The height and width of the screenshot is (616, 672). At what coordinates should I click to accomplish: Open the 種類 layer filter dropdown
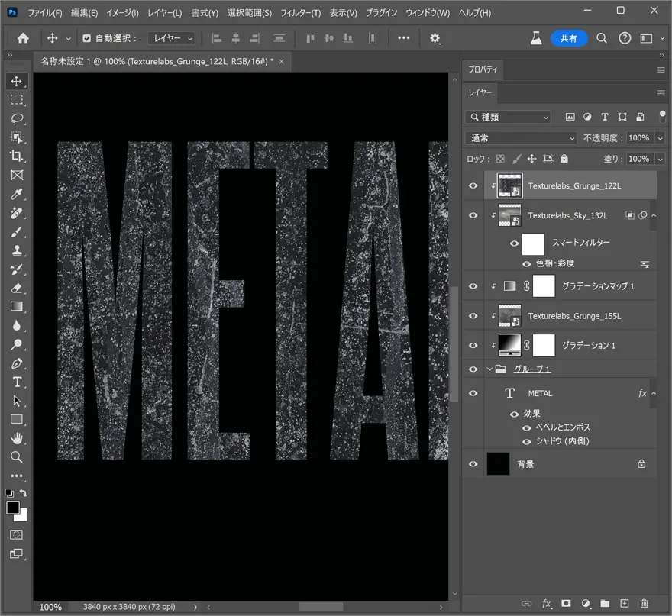[x=509, y=117]
